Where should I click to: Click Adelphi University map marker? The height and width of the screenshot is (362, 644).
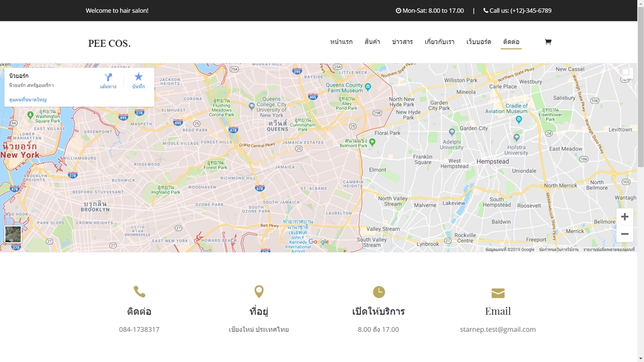pyautogui.click(x=451, y=132)
